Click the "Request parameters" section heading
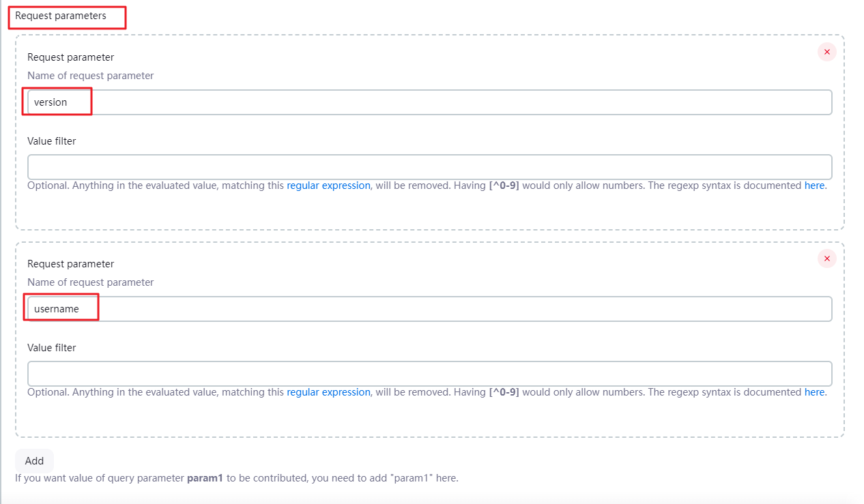Screen dimensions: 864x504 [61, 16]
